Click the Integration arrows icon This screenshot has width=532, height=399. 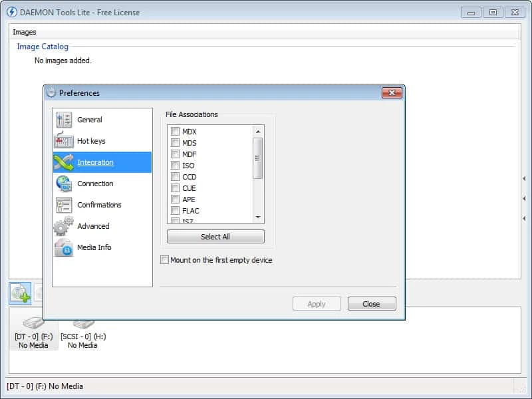64,162
